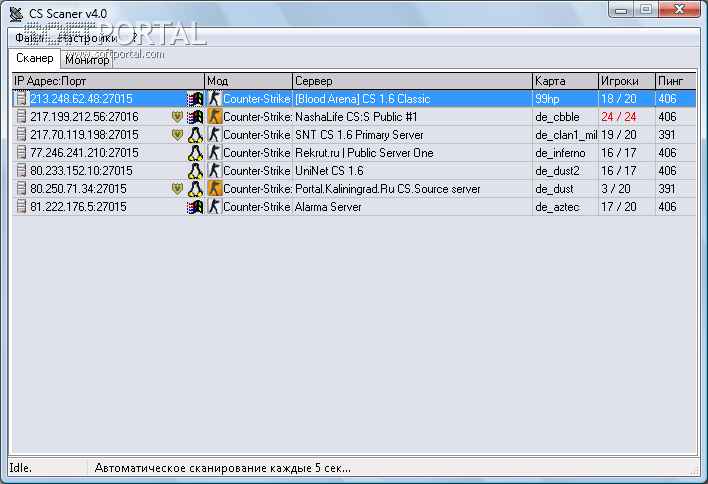Click shield icon in 217.199.212.56:27016 row
The height and width of the screenshot is (484, 708).
177,117
